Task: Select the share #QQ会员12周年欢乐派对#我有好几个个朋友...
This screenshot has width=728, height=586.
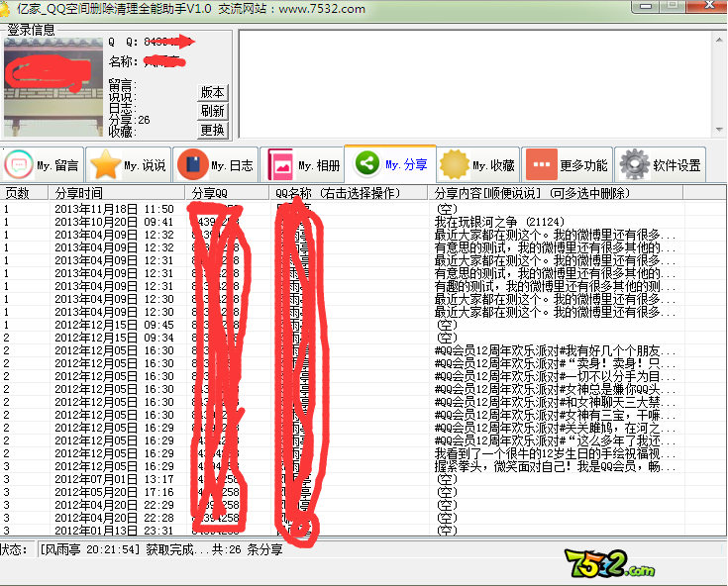Action: click(364, 350)
